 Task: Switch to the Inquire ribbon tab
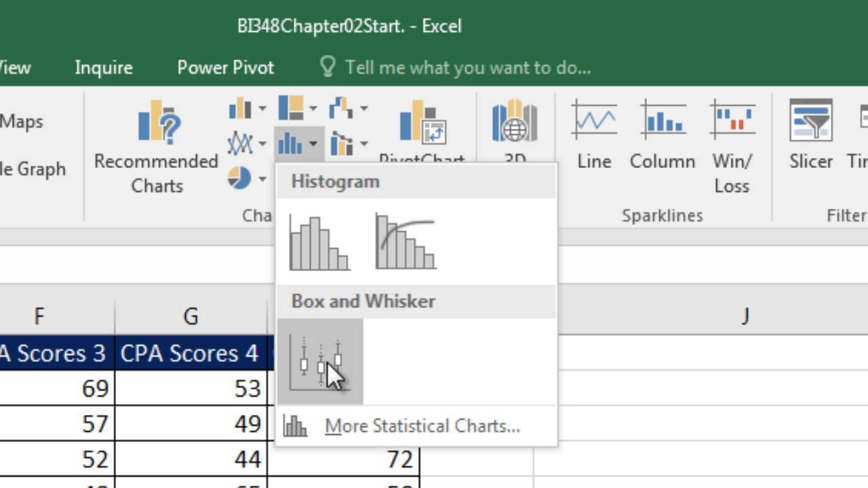coord(104,68)
